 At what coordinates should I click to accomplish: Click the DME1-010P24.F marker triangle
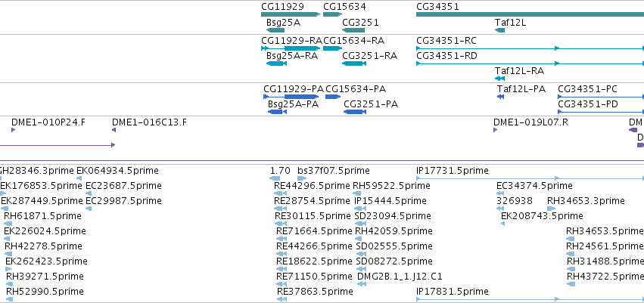click(x=14, y=130)
